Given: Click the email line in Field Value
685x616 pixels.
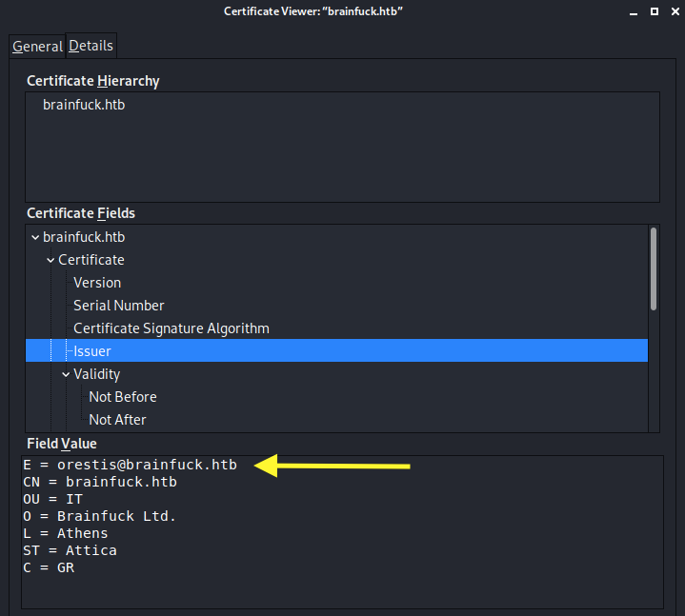Looking at the screenshot, I should (x=131, y=465).
